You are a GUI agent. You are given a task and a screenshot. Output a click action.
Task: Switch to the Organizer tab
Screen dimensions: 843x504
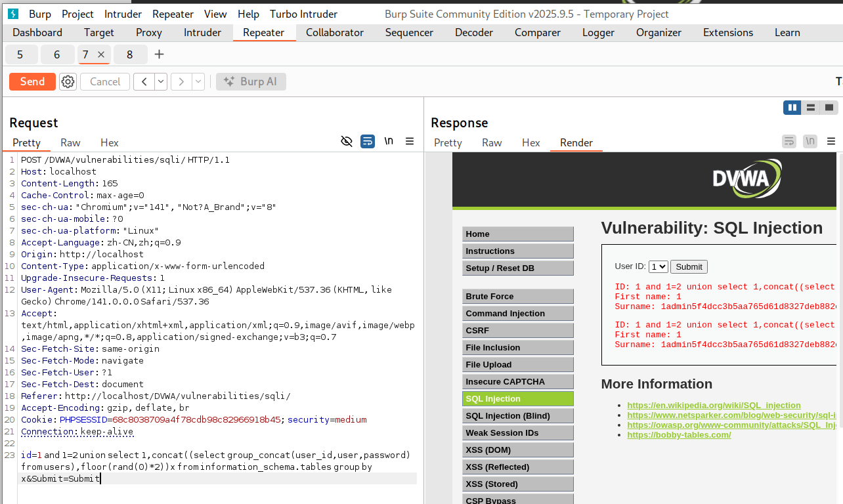[659, 32]
